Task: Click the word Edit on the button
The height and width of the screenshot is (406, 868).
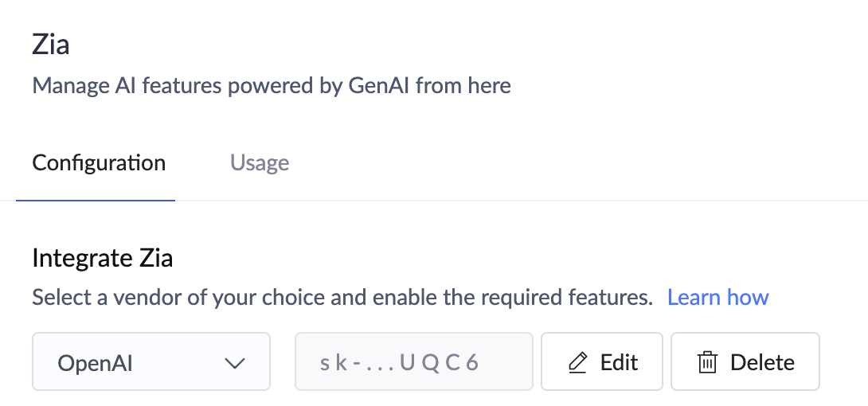Action: click(619, 363)
